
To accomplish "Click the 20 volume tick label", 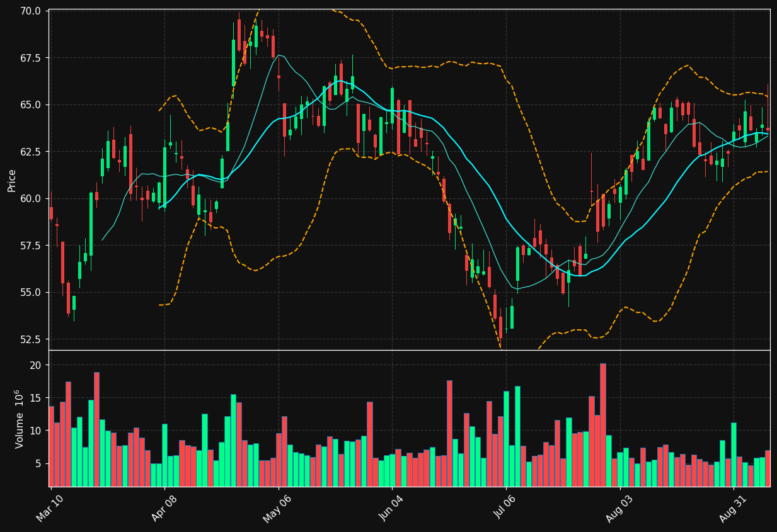I will point(37,365).
